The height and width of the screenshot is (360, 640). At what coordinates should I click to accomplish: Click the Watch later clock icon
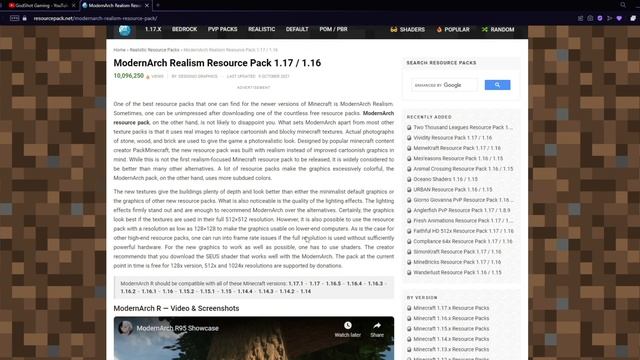(347, 325)
